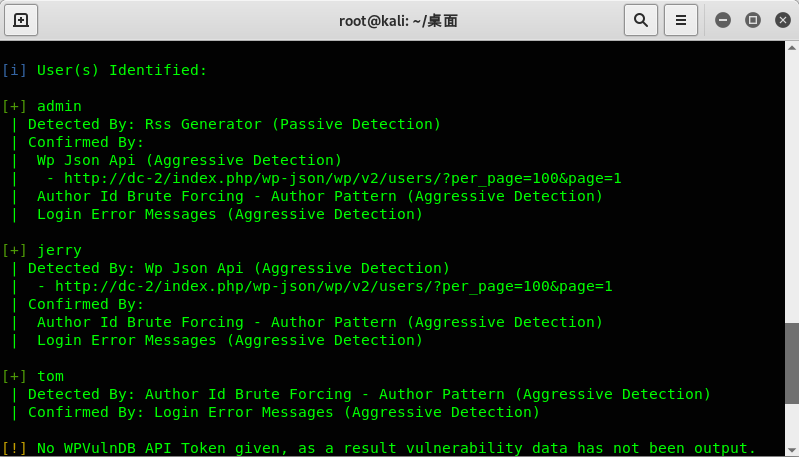The height and width of the screenshot is (457, 799).
Task: Click the window title root@kali
Action: tap(398, 21)
